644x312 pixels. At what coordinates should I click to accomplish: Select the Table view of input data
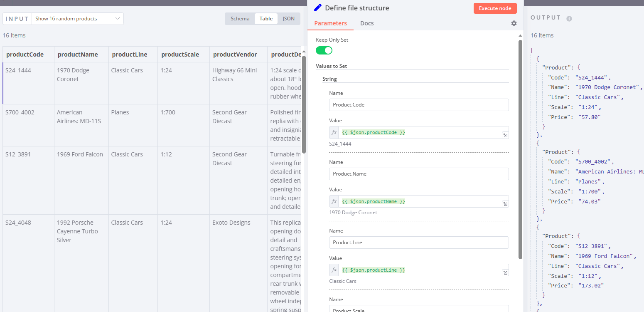pyautogui.click(x=266, y=18)
